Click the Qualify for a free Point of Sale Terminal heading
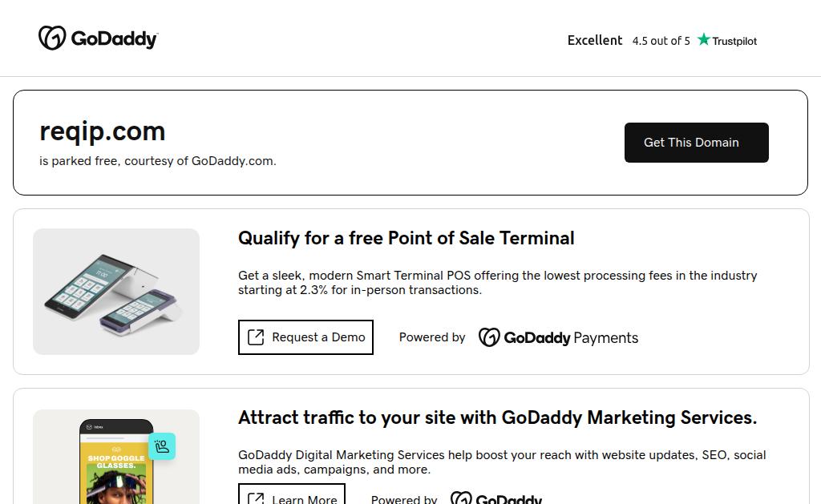The image size is (821, 504). [x=406, y=238]
